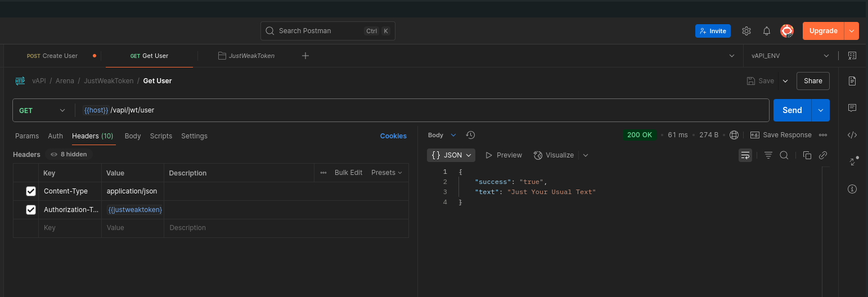Click the search magnifier icon in Postman search
Screen dimensions: 868x297
(x=270, y=31)
